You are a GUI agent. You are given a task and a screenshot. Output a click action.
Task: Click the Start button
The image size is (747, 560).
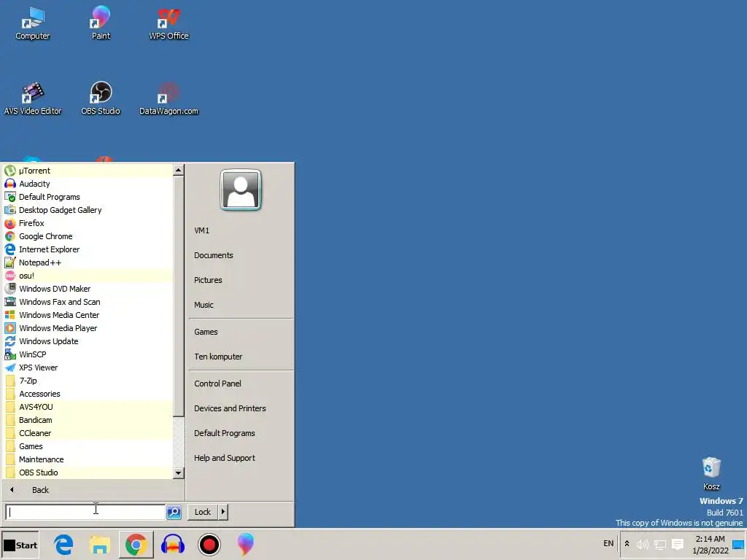tap(20, 545)
